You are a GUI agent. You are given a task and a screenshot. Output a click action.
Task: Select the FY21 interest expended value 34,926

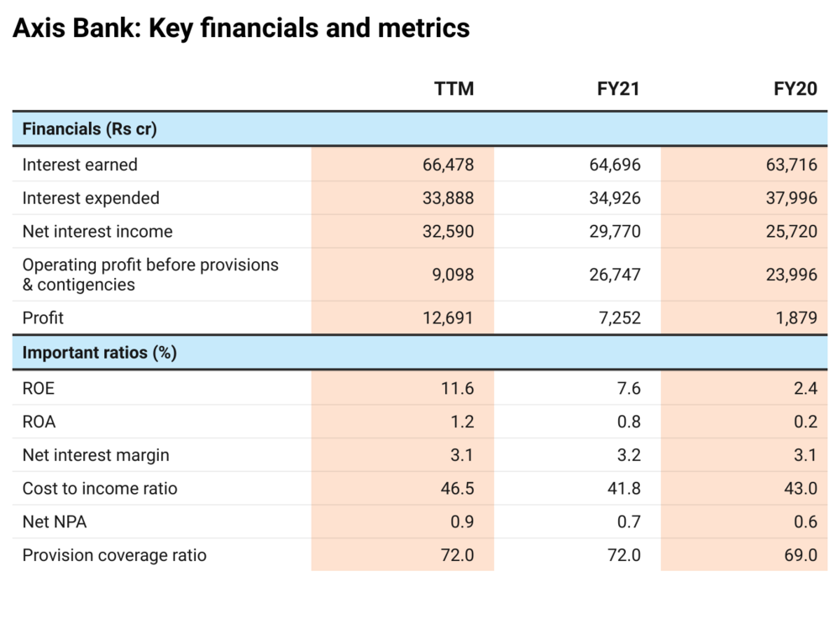[x=615, y=198]
